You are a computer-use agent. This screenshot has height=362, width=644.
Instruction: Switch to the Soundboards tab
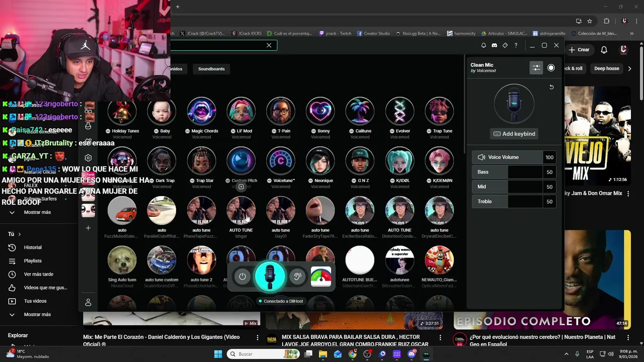point(211,69)
